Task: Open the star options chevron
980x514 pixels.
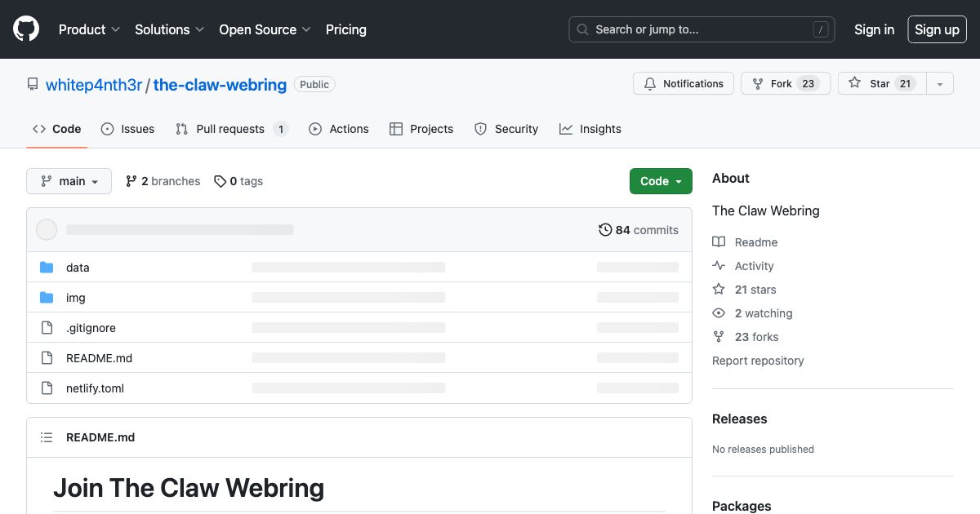Action: pos(939,83)
